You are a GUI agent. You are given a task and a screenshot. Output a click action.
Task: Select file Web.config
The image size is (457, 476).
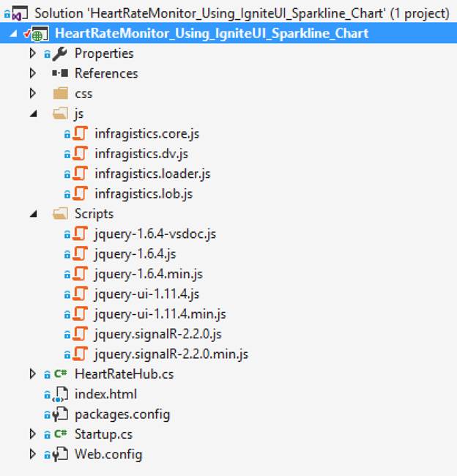click(x=108, y=455)
